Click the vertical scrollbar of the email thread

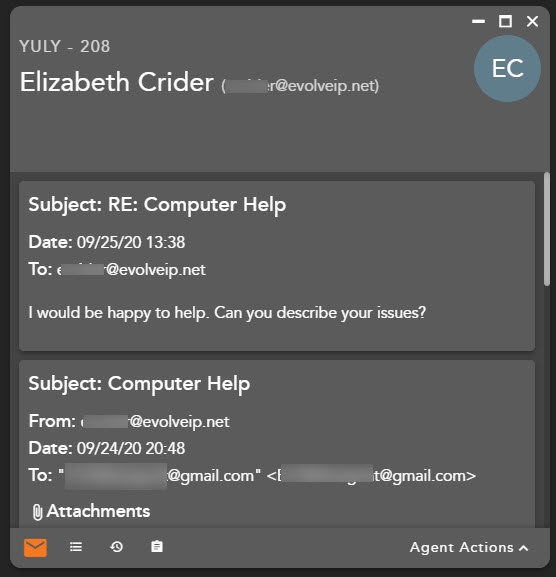coord(547,229)
